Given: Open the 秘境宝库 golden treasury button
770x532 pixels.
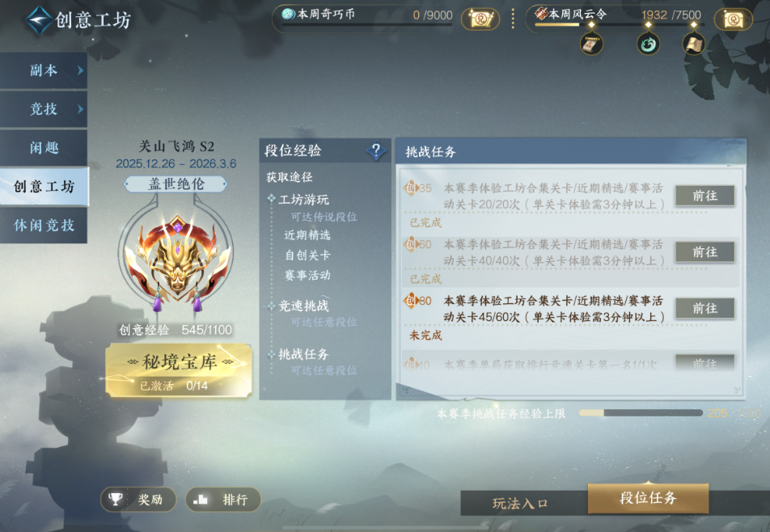Looking at the screenshot, I should (179, 370).
